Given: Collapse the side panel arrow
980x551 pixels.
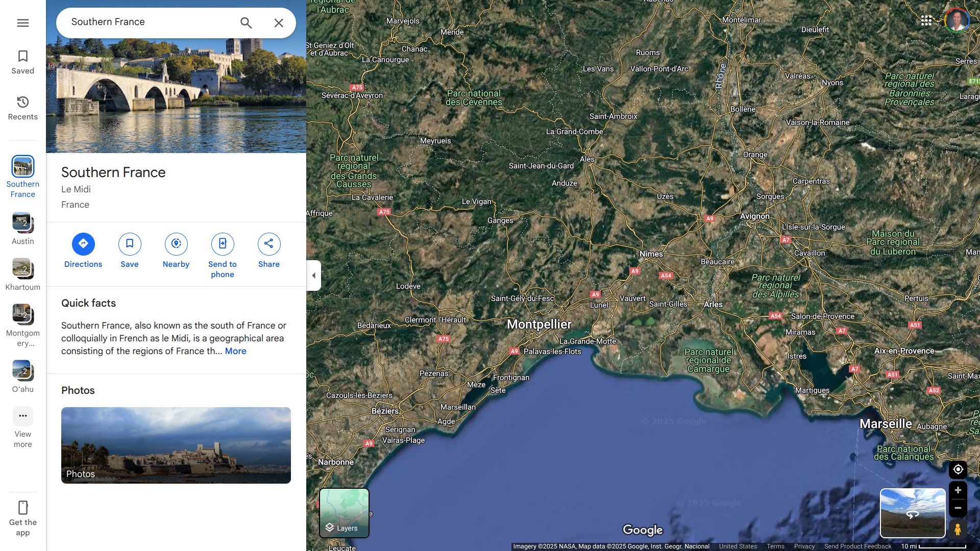Looking at the screenshot, I should click(313, 275).
